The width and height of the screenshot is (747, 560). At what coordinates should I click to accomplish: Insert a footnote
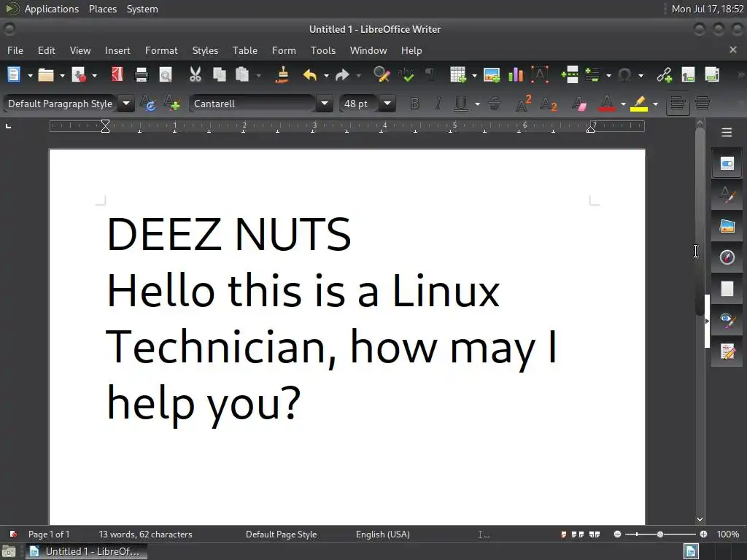tap(689, 75)
